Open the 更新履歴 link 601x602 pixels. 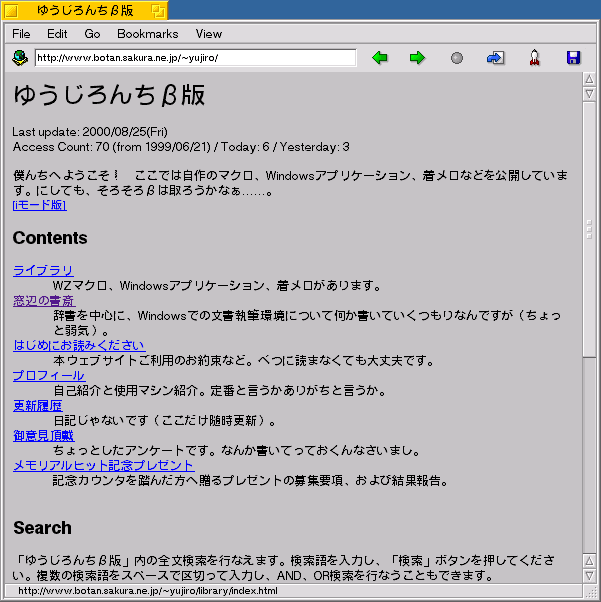37,406
